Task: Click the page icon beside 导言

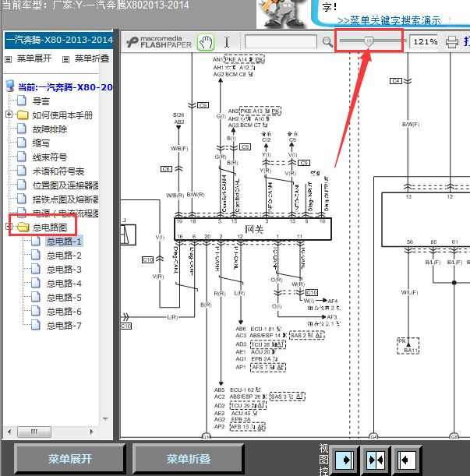Action: pyautogui.click(x=22, y=100)
